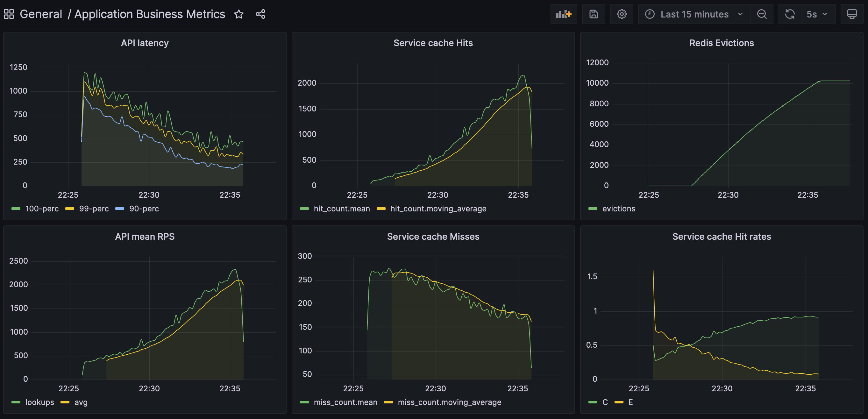Toggle the hit_count.moving_average series in the legend
Image resolution: width=868 pixels, height=419 pixels.
pos(438,209)
